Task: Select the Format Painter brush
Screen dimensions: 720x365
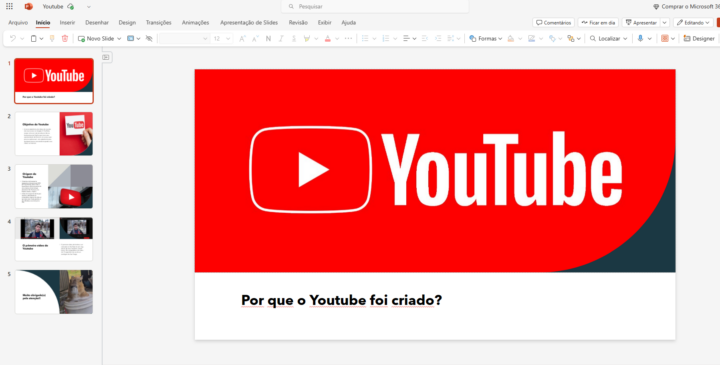Action: coord(52,39)
